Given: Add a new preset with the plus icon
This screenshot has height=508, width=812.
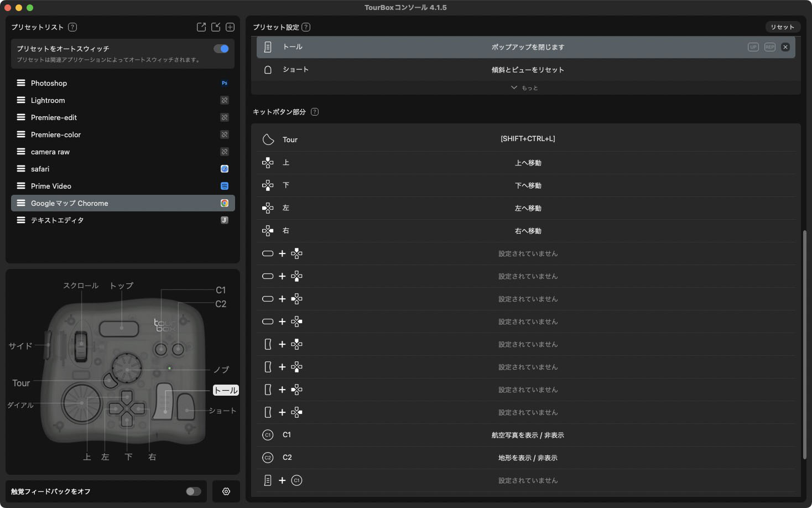Looking at the screenshot, I should (230, 27).
